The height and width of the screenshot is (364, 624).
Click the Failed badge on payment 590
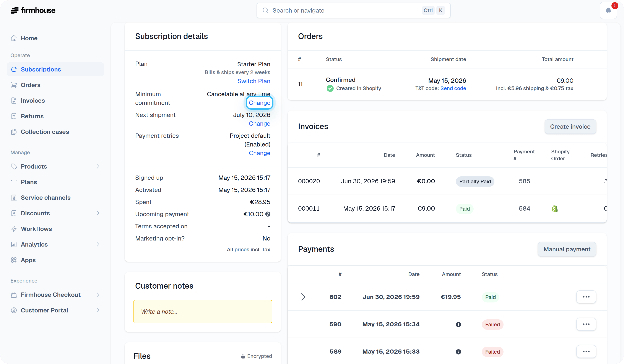(492, 324)
